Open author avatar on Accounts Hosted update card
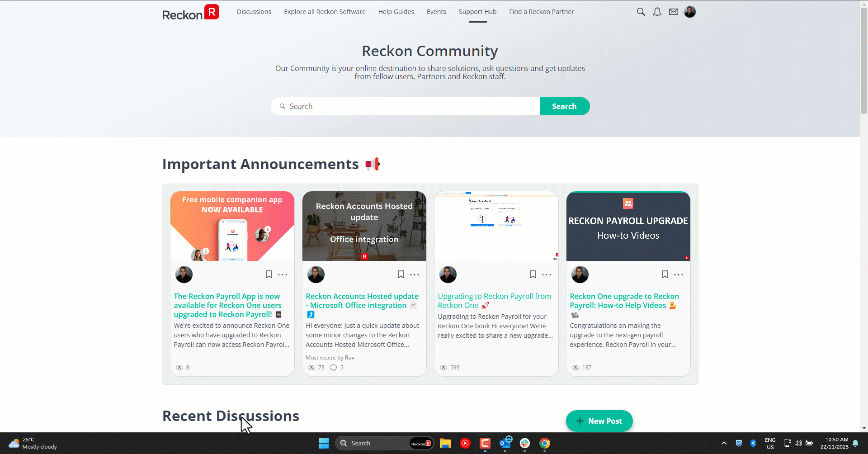 (x=316, y=274)
